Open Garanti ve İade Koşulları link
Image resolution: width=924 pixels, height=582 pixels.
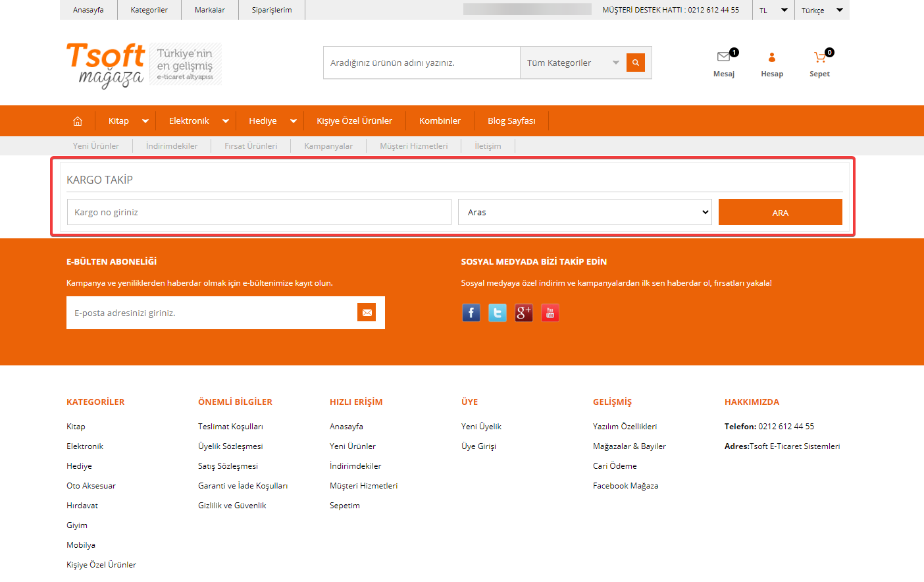243,486
